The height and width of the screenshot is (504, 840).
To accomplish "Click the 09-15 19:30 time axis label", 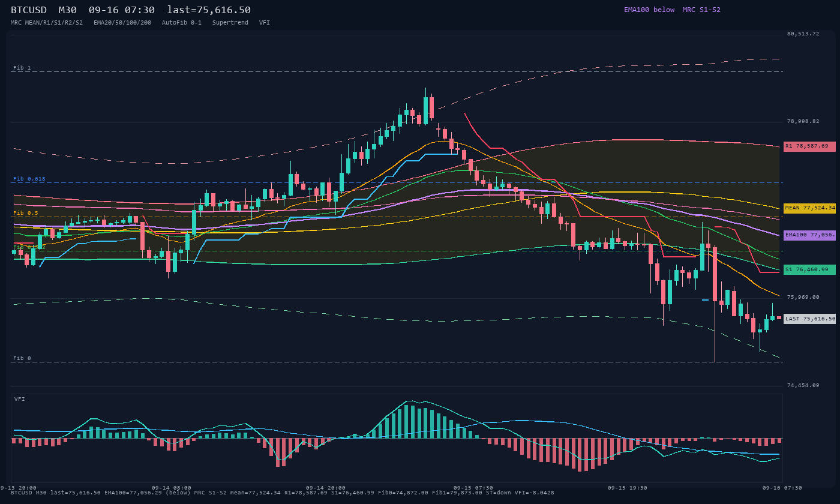I will pos(628,488).
